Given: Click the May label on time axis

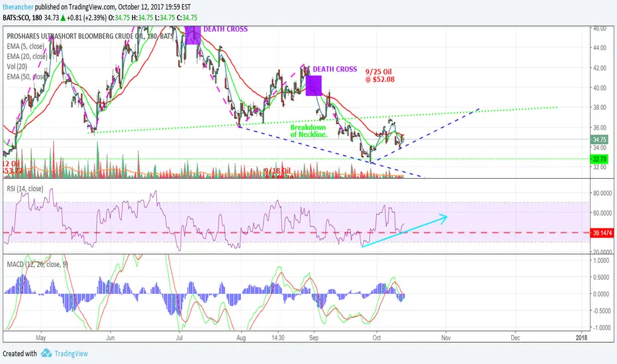Looking at the screenshot, I should click(41, 338).
